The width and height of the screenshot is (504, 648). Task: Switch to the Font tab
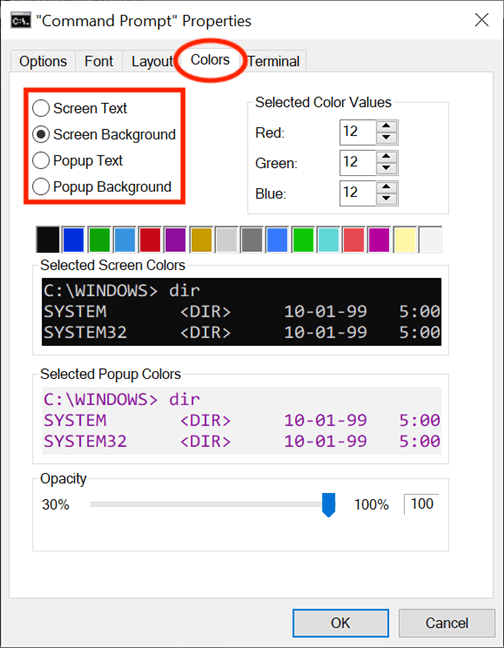click(x=99, y=61)
